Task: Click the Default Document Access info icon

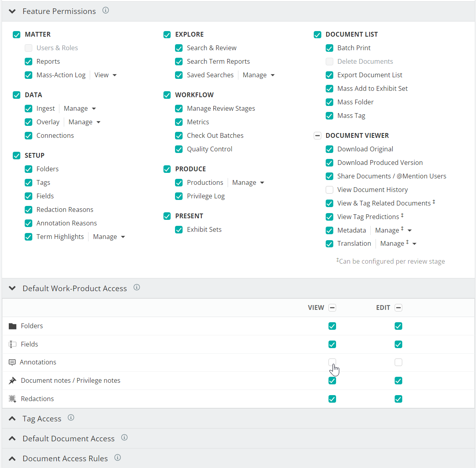Action: pyautogui.click(x=124, y=437)
